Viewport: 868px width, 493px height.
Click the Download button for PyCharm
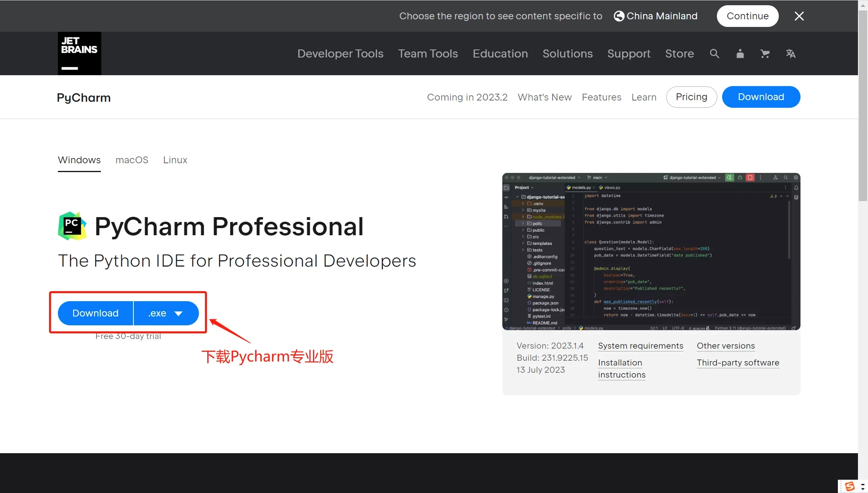point(95,313)
